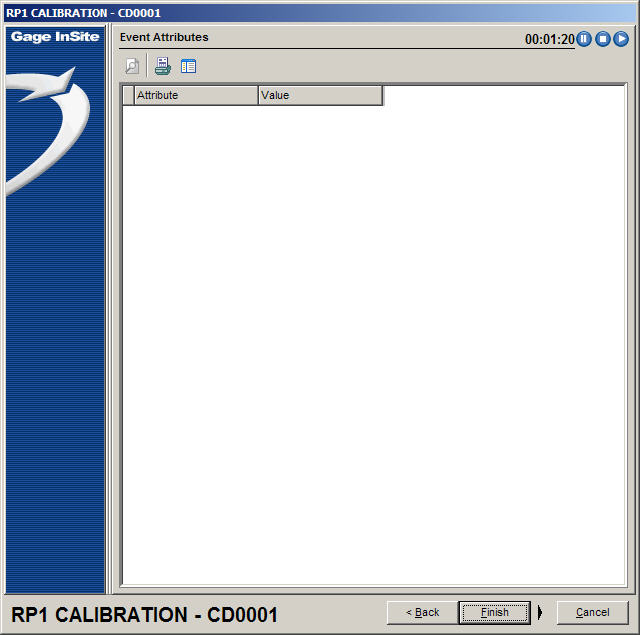The height and width of the screenshot is (635, 640).
Task: Open the print preview icon
Action: pyautogui.click(x=132, y=67)
